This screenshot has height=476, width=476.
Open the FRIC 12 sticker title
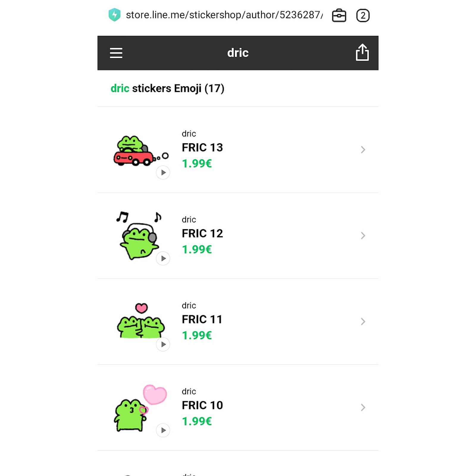point(202,234)
